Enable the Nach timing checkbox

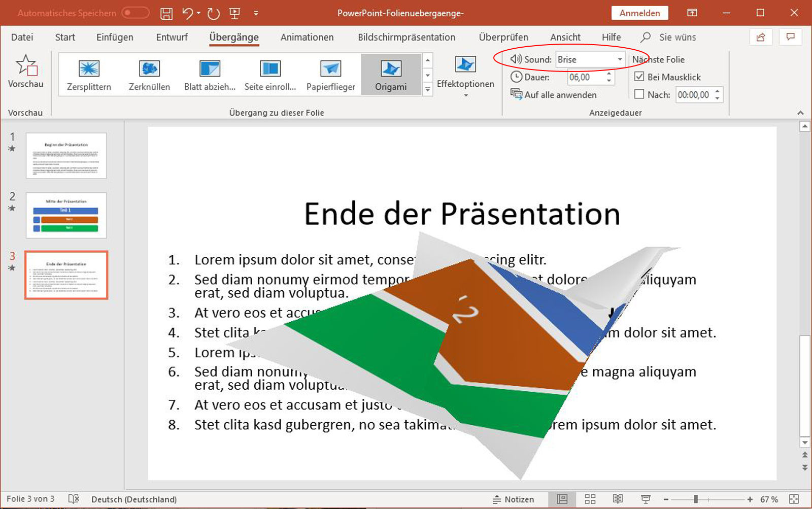[x=639, y=94]
